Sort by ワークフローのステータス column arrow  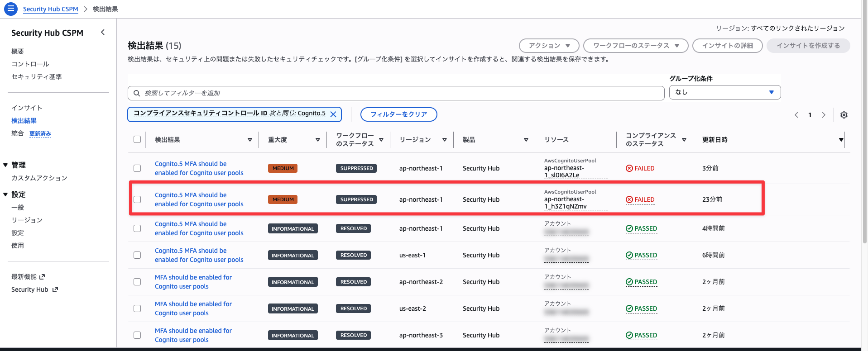click(x=381, y=140)
